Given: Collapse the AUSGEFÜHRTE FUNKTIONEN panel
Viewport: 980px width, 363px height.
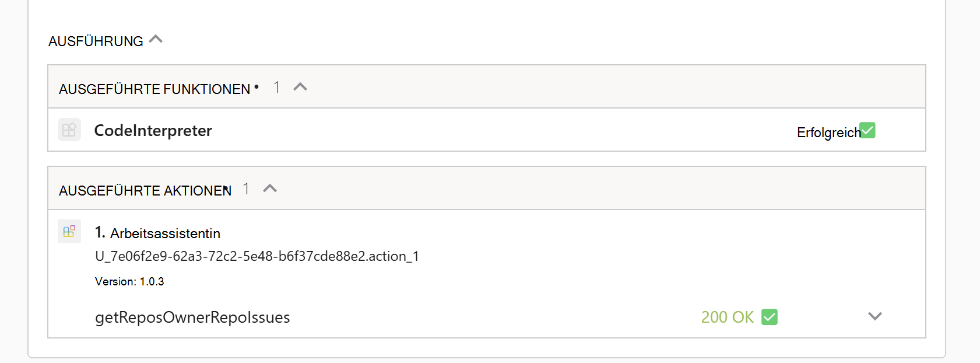Looking at the screenshot, I should coord(301,86).
